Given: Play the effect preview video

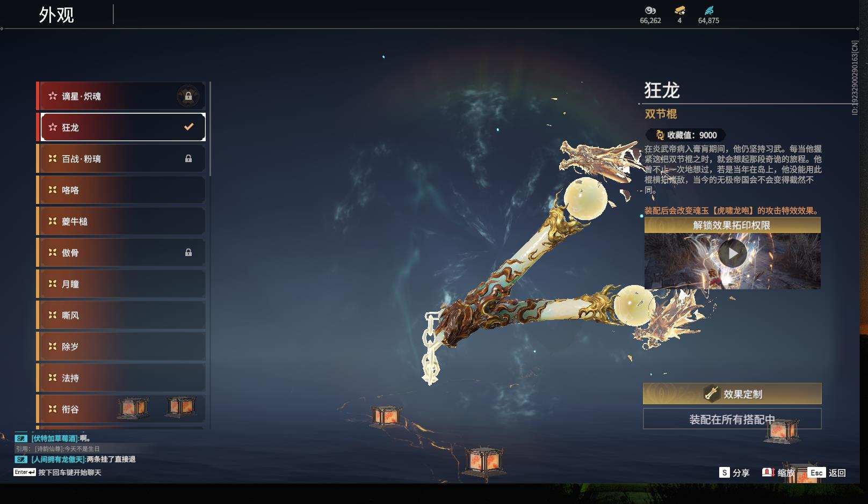Looking at the screenshot, I should coord(732,253).
